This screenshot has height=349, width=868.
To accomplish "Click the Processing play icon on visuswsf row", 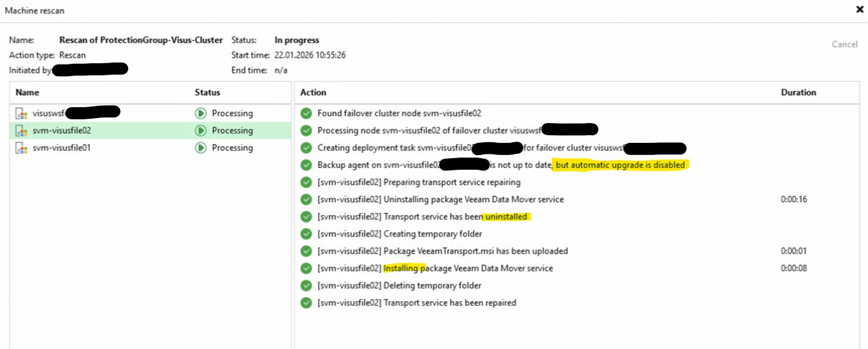I will pyautogui.click(x=201, y=114).
